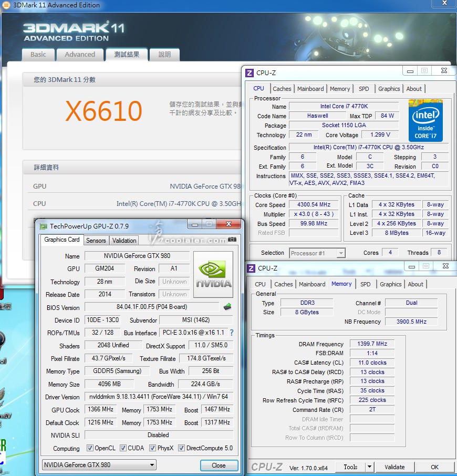
Task: Toggle the CUDA checkbox
Action: pyautogui.click(x=123, y=448)
